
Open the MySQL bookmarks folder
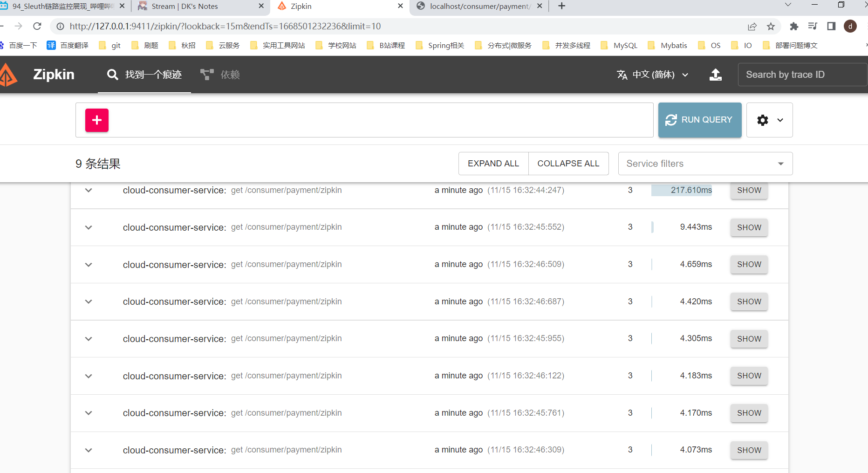pyautogui.click(x=619, y=45)
